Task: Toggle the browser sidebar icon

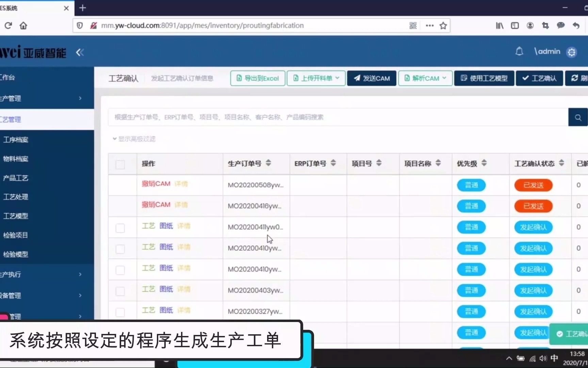Action: tap(515, 26)
